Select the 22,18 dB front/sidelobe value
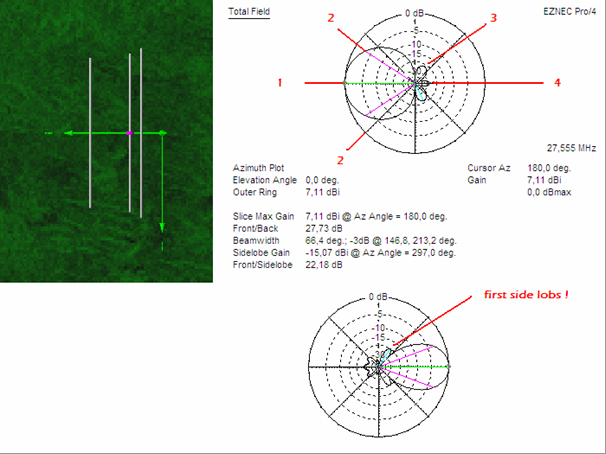Screen dimensions: 606x454 (x=323, y=265)
